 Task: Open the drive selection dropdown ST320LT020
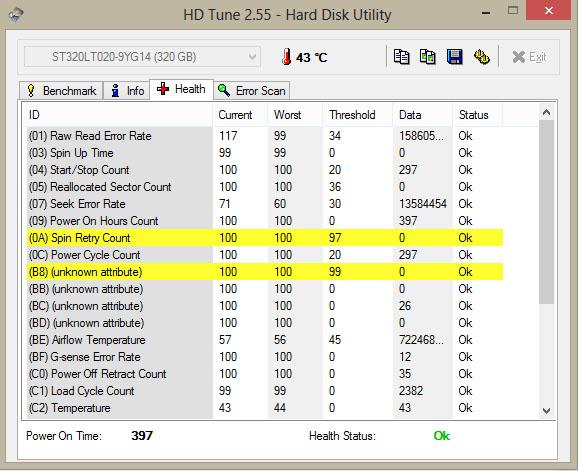142,57
